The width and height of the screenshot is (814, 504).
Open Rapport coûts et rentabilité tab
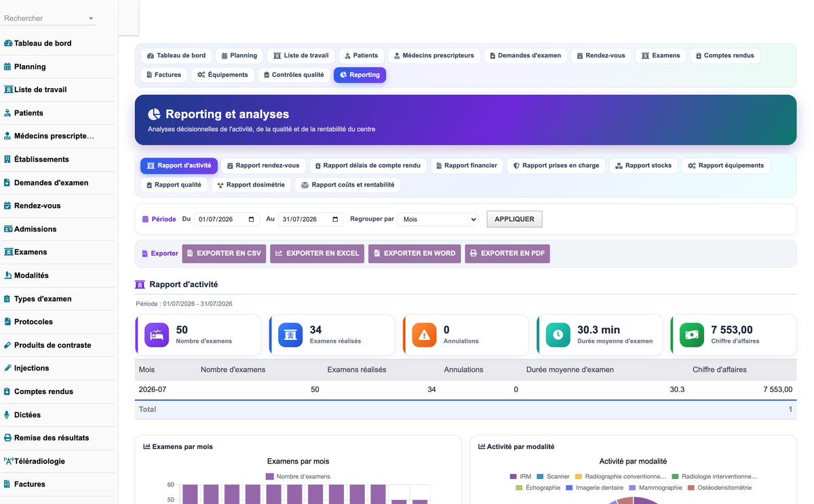tap(348, 185)
